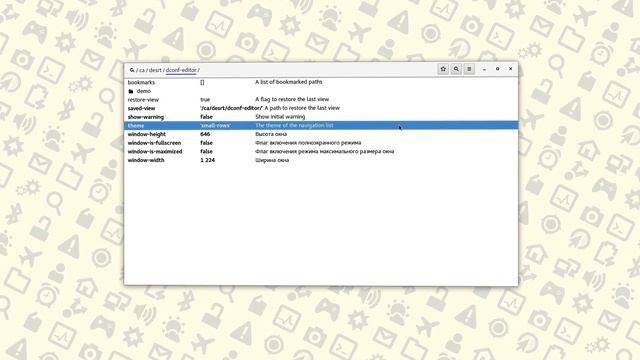Click value '/ca/desrt/dconf-editor/'
Image resolution: width=640 pixels, height=360 pixels.
(x=231, y=108)
